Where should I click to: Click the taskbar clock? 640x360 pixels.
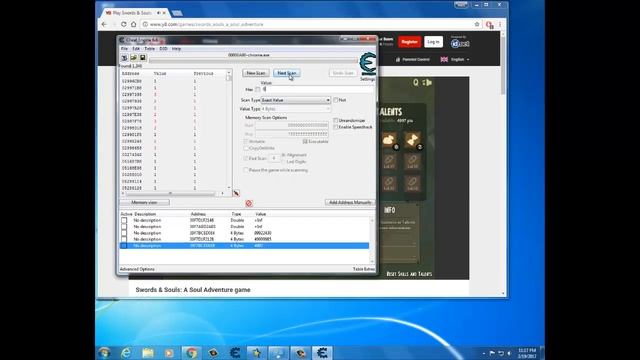click(x=527, y=353)
